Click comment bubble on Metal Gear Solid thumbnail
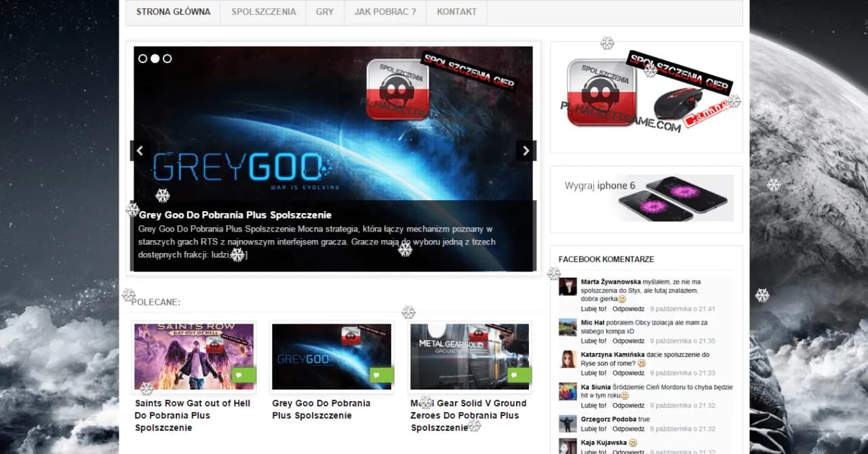The width and height of the screenshot is (868, 454). click(x=519, y=375)
